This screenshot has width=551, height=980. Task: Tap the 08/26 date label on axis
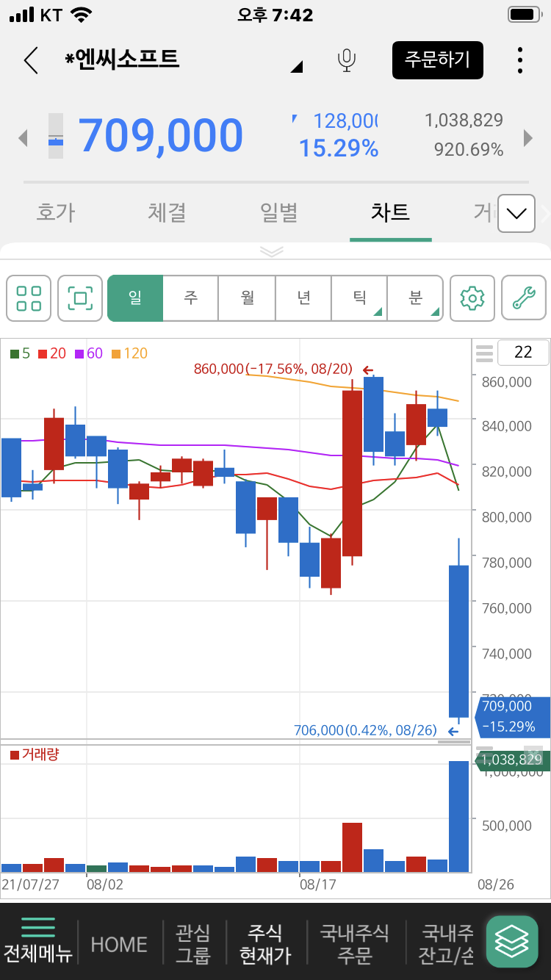(496, 884)
